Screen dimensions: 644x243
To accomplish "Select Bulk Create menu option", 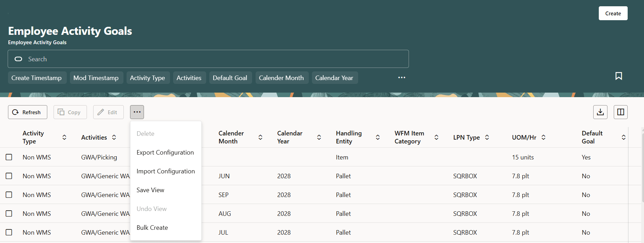I will (x=152, y=228).
